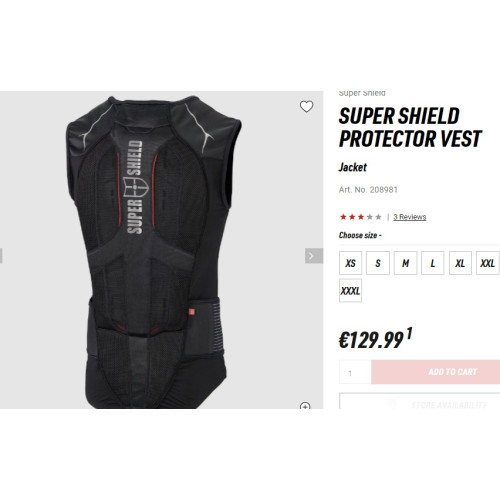Open the Super Shield brand link
The width and height of the screenshot is (500, 500).
[x=362, y=93]
